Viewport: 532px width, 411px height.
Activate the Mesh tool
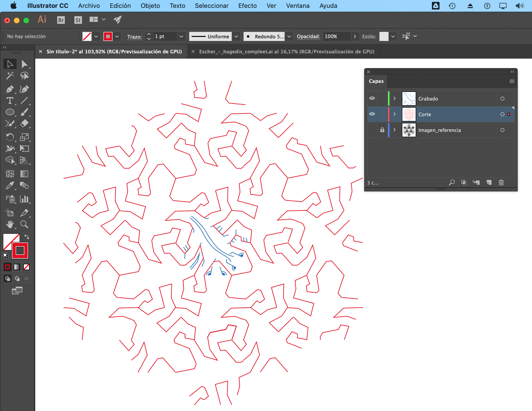point(10,174)
